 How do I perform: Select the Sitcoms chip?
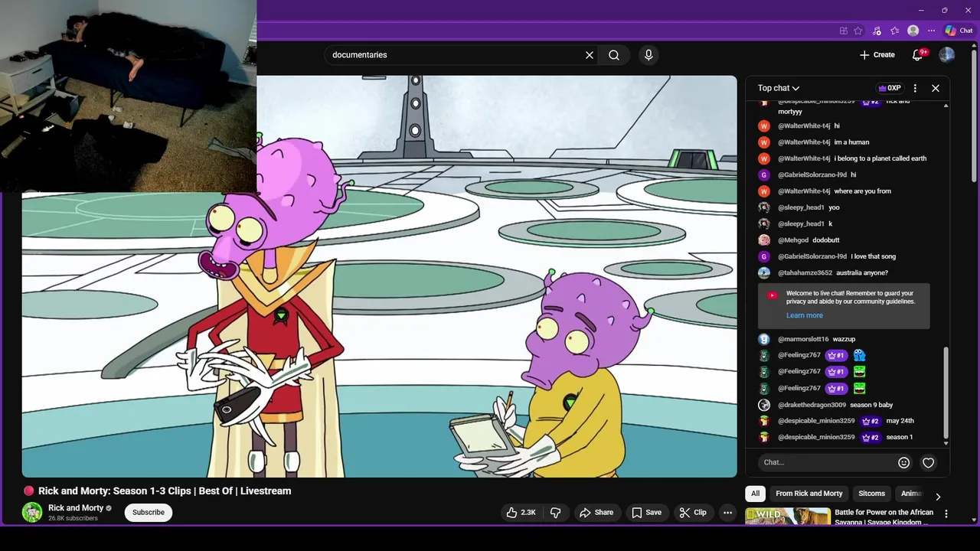pos(872,494)
